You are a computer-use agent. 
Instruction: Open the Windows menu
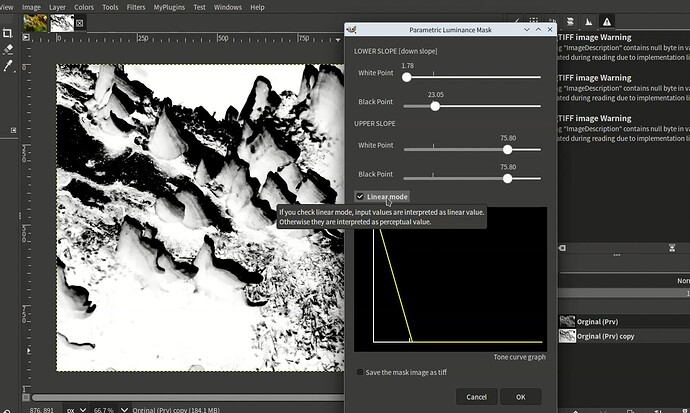[228, 7]
